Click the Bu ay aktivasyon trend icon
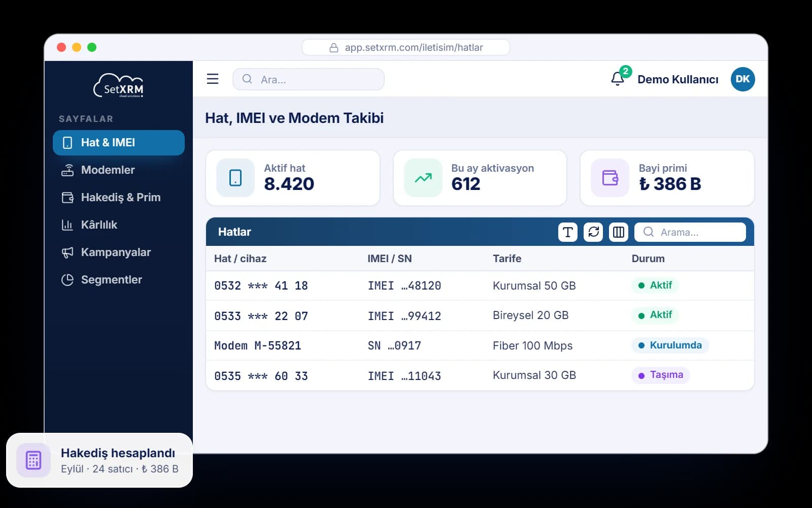Viewport: 812px width, 508px height. [x=423, y=178]
